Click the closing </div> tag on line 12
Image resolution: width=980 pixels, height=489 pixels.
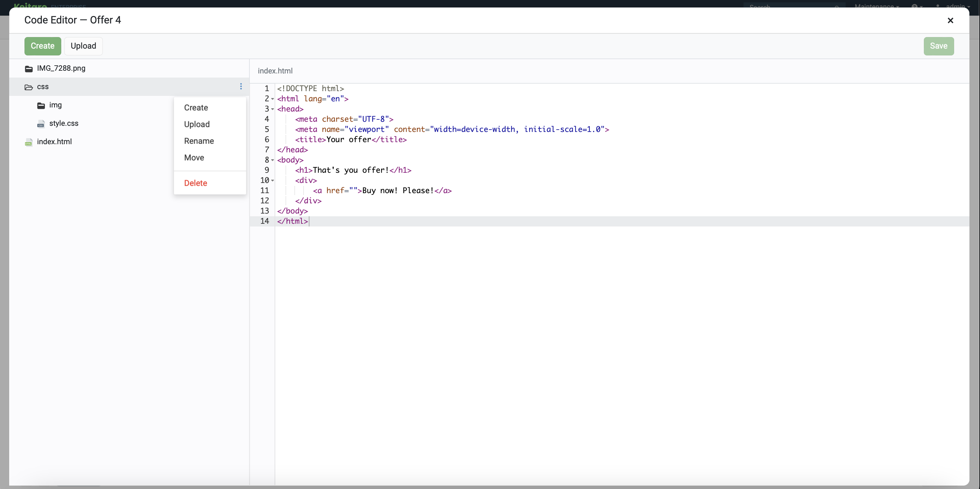click(x=308, y=200)
